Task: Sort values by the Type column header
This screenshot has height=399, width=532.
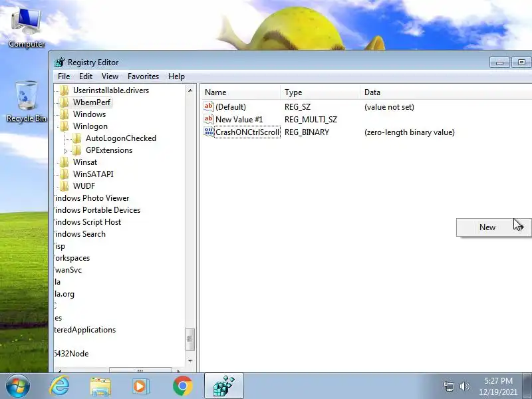Action: coord(321,92)
